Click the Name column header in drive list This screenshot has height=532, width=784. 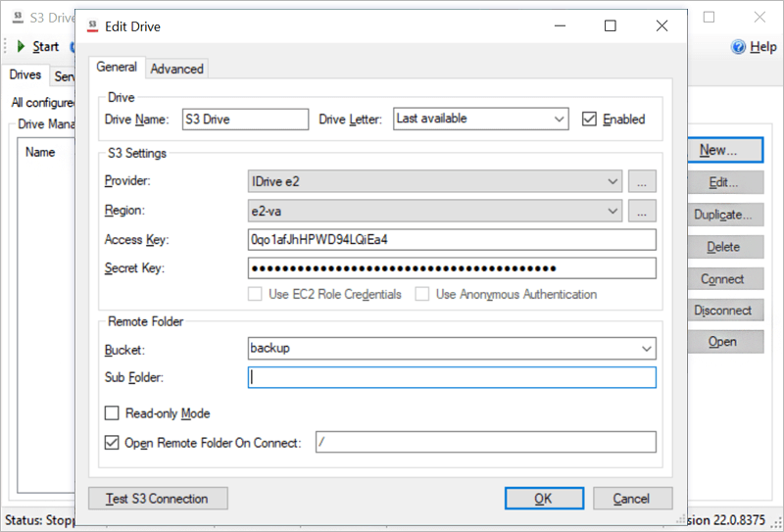point(40,152)
